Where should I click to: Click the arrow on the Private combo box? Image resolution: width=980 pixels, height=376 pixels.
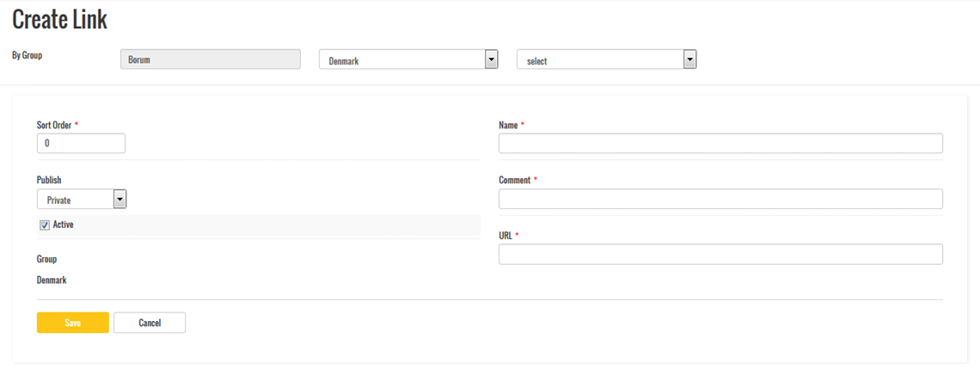(119, 200)
